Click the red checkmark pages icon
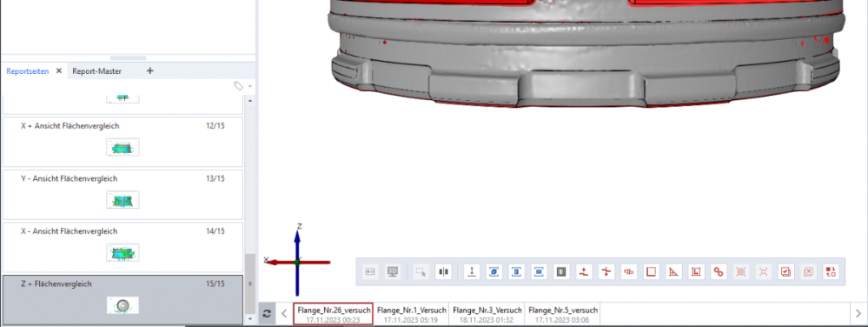Screen dimensions: 868x327 785,271
